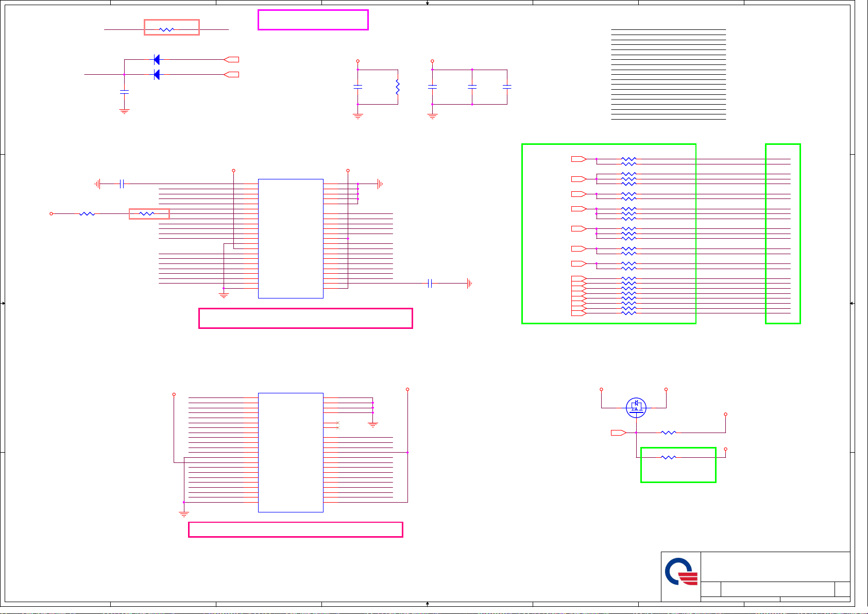Select the resistor in the top-left pink box
This screenshot has height=614, width=868.
[x=167, y=30]
